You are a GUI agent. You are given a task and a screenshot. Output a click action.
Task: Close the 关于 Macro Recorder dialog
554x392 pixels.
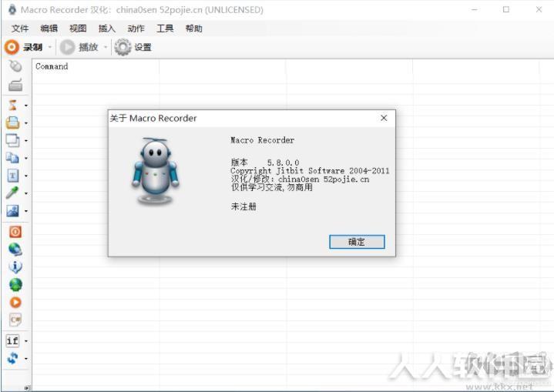click(x=384, y=118)
